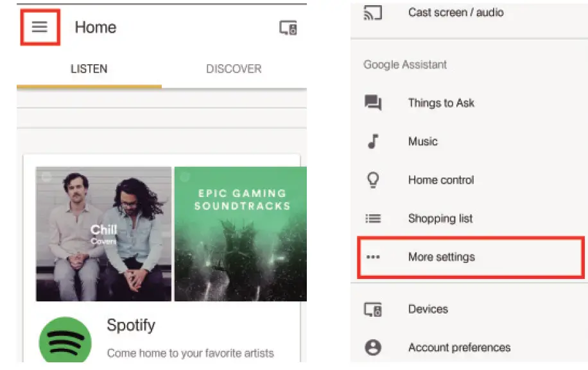Click the Music note icon

(x=373, y=141)
